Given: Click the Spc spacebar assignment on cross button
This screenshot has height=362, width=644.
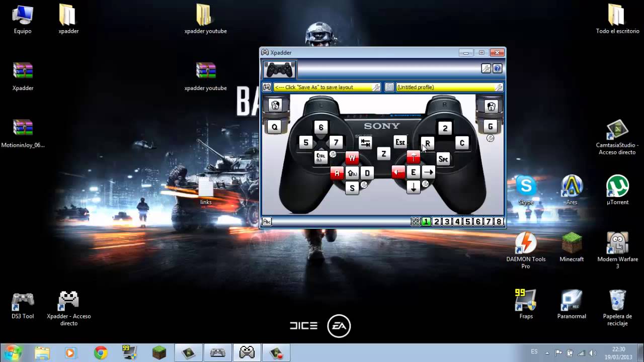Looking at the screenshot, I should (443, 159).
